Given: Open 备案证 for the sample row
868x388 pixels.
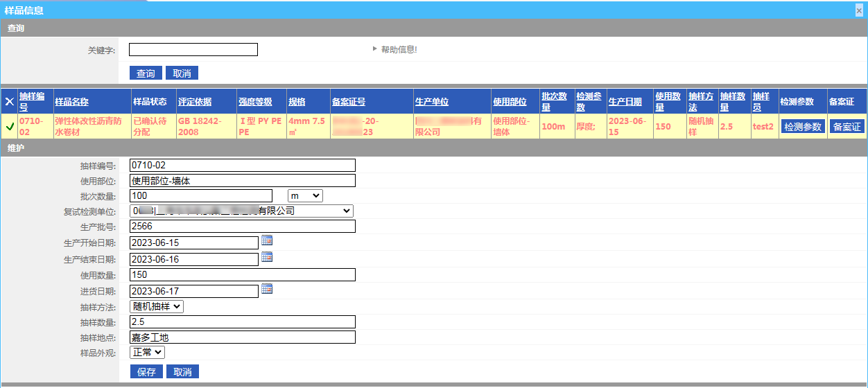Looking at the screenshot, I should (x=847, y=127).
